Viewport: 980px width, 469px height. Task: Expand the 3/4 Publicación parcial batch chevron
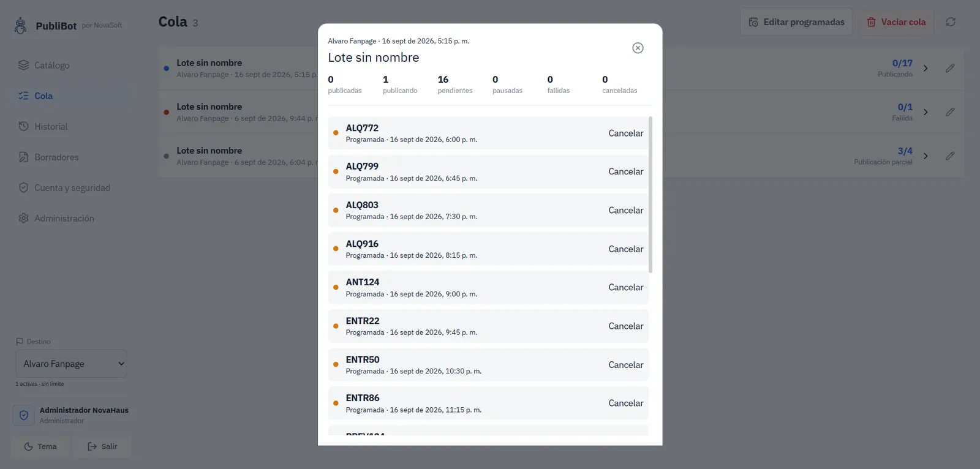tap(925, 156)
